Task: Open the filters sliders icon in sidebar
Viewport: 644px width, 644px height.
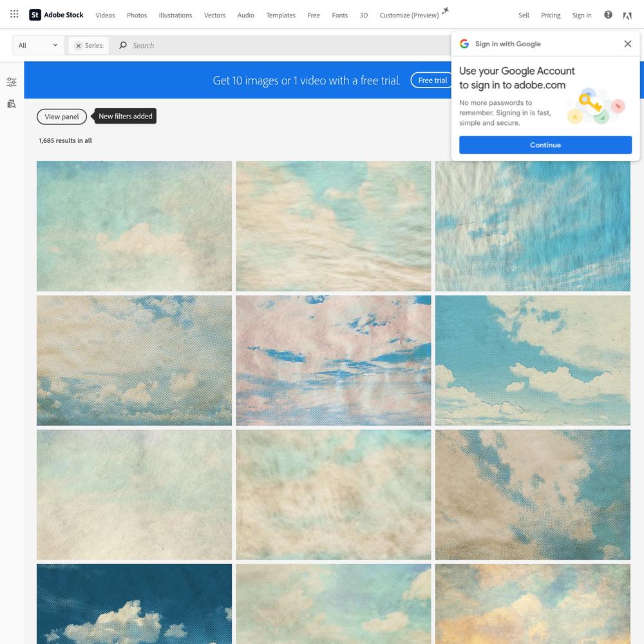Action: (12, 82)
